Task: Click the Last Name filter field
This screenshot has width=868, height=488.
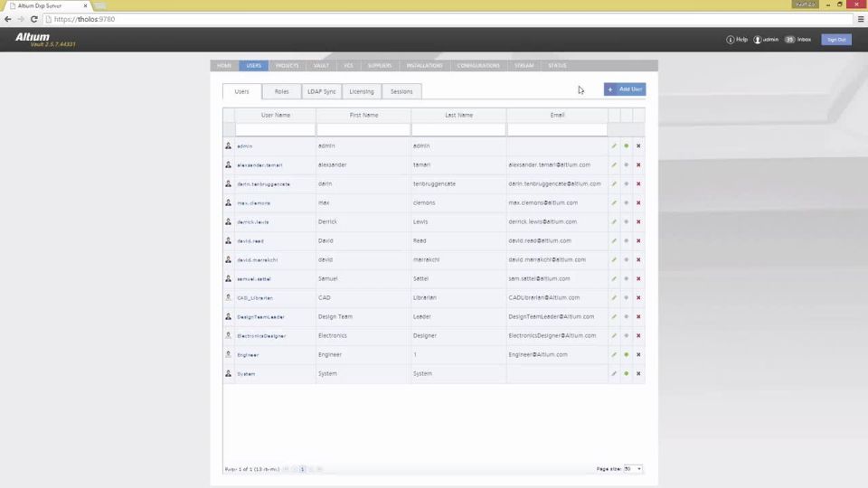Action: click(459, 129)
